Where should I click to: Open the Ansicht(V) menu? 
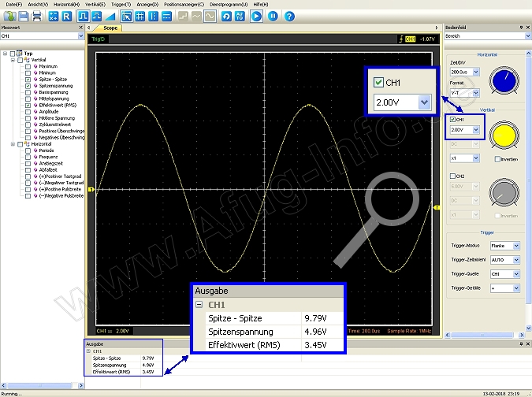[38, 5]
